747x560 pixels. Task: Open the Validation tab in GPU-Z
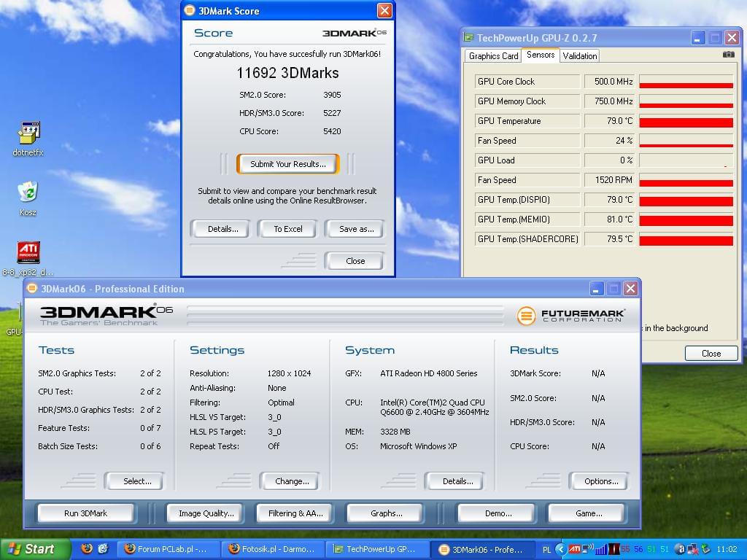[580, 56]
